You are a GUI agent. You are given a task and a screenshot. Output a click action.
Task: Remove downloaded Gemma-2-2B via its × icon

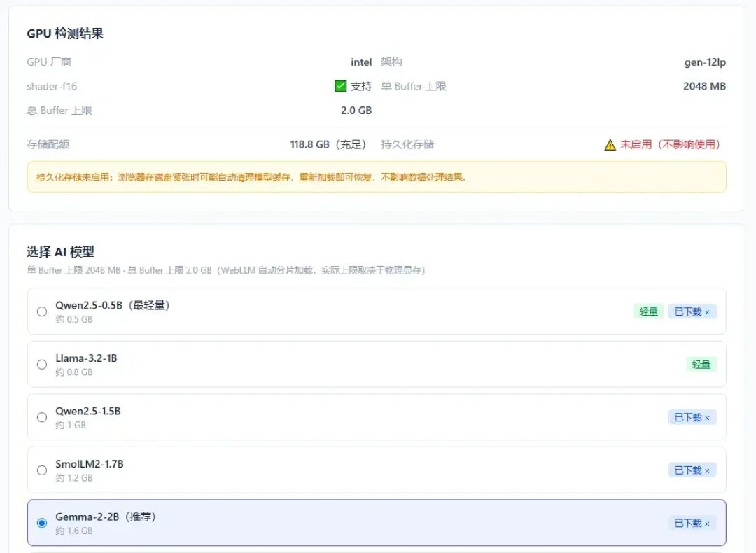(707, 524)
